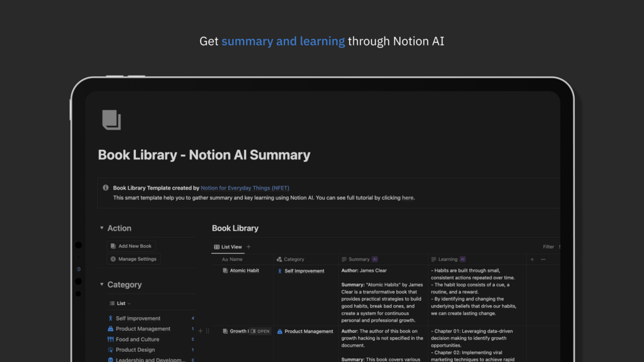The width and height of the screenshot is (644, 362).
Task: Click the Food and Culture fork-knife icon
Action: tap(110, 340)
